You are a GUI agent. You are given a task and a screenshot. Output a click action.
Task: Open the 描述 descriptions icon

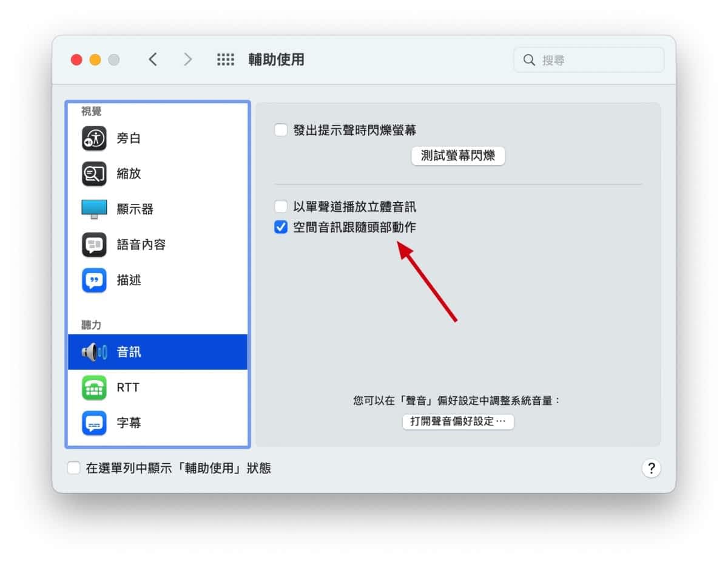point(94,280)
